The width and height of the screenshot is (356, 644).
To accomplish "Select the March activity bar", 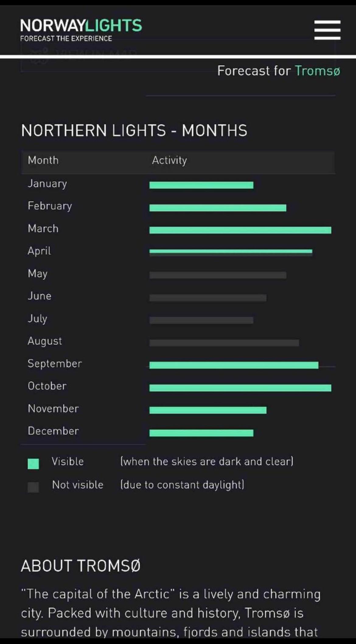I will point(240,230).
